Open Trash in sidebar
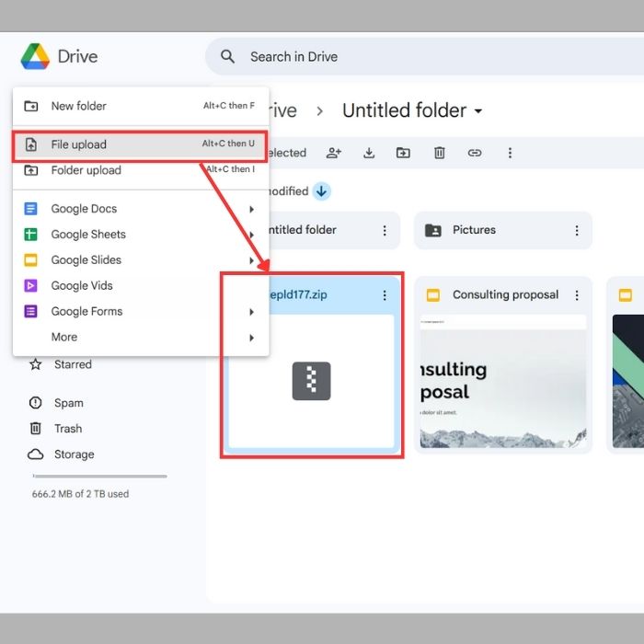644x644 pixels. pyautogui.click(x=54, y=429)
